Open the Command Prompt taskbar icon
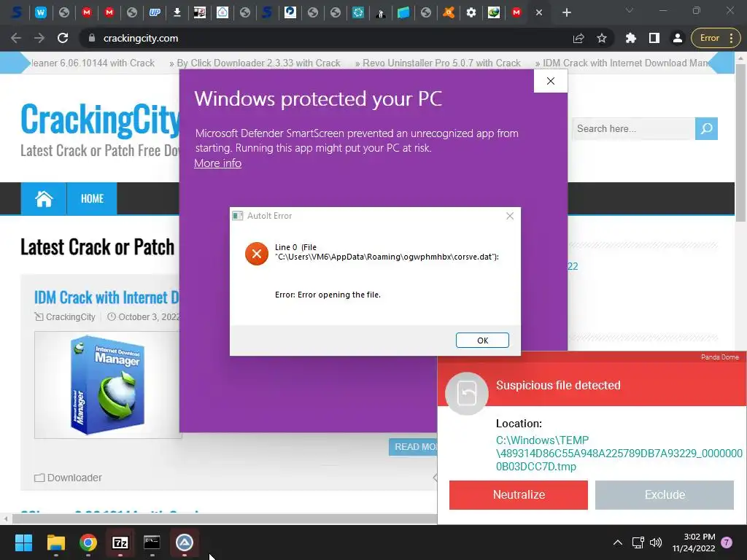The width and height of the screenshot is (747, 560). [x=152, y=542]
